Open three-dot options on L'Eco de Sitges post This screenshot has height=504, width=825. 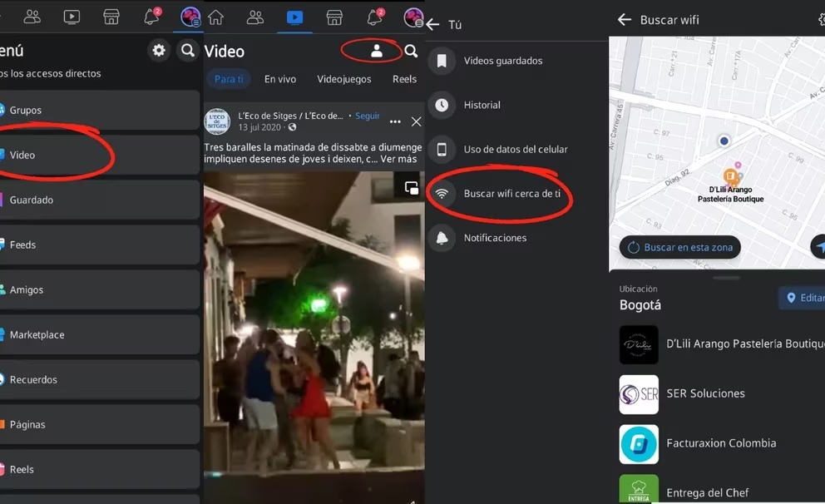click(395, 121)
